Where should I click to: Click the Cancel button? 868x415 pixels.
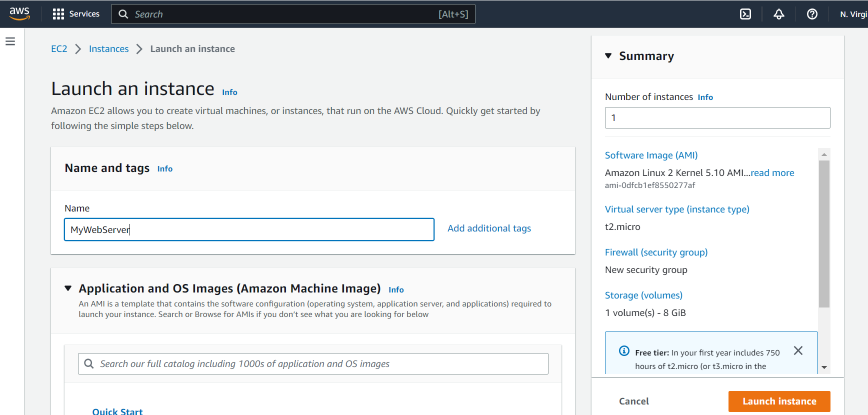point(633,401)
